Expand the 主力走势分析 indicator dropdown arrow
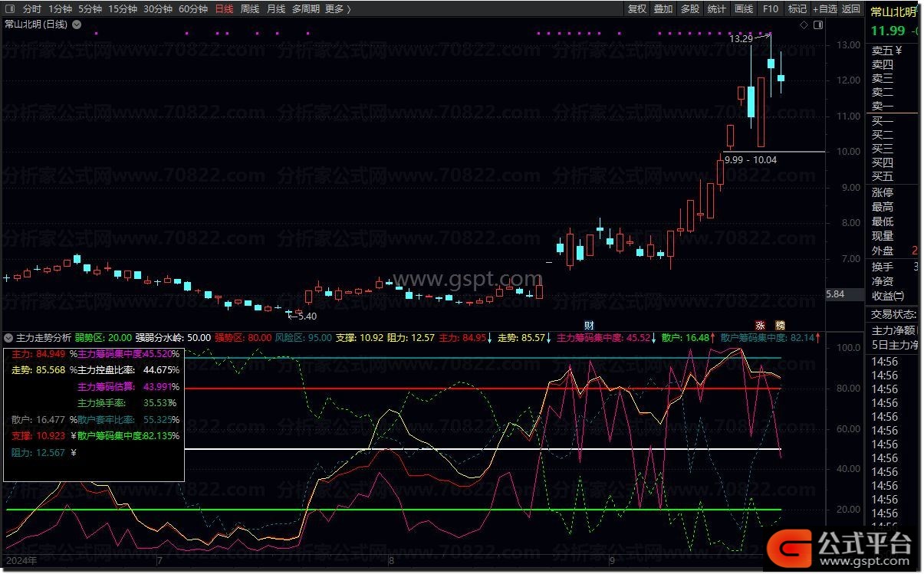Screen dimensions: 924x574 [8, 337]
